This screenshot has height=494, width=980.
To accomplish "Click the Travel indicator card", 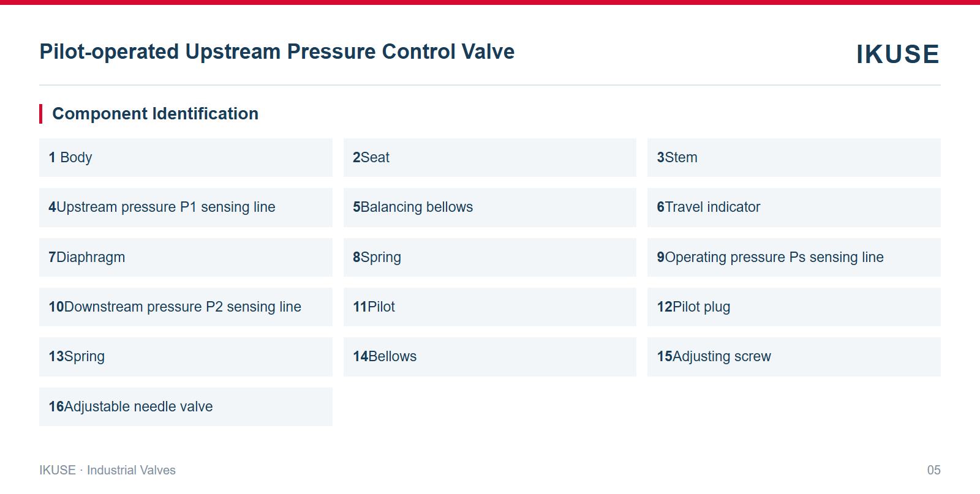I will (x=794, y=208).
